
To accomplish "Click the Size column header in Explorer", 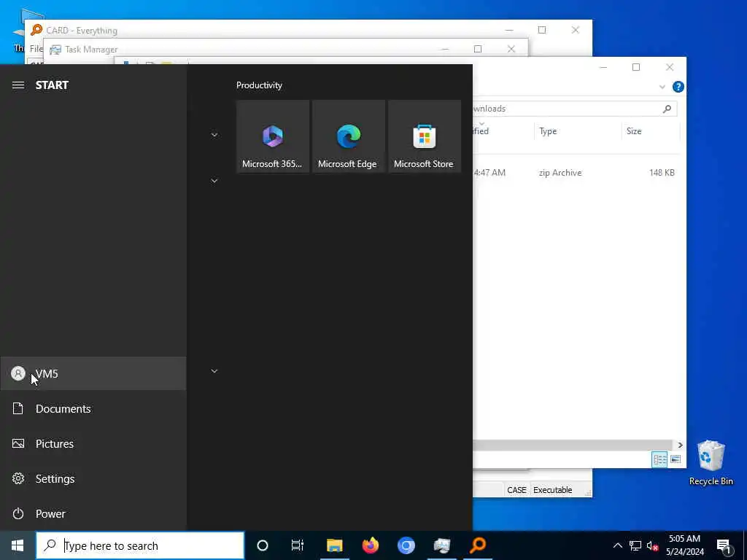I will click(x=651, y=131).
